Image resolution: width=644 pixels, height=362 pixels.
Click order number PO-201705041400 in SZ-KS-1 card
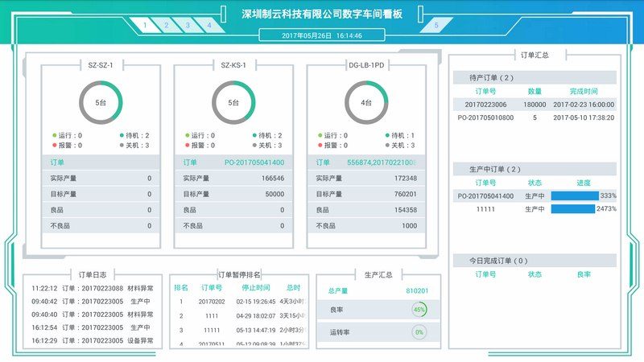[x=254, y=162]
